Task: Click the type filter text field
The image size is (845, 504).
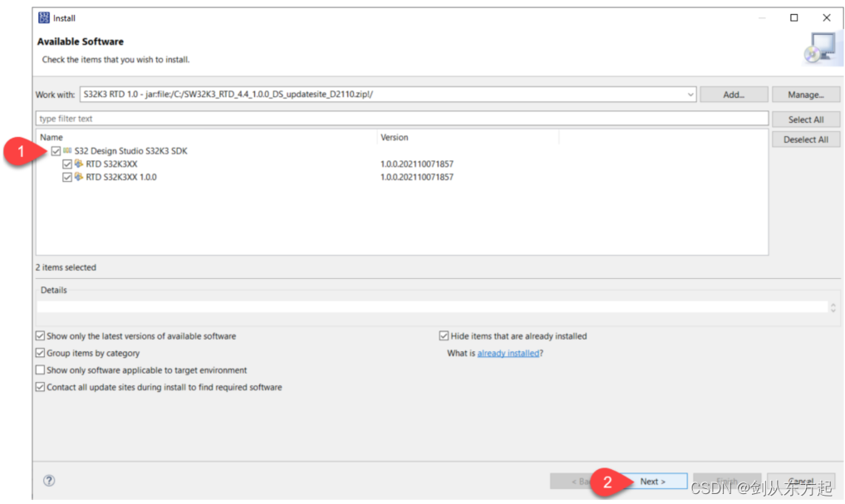Action: 402,119
